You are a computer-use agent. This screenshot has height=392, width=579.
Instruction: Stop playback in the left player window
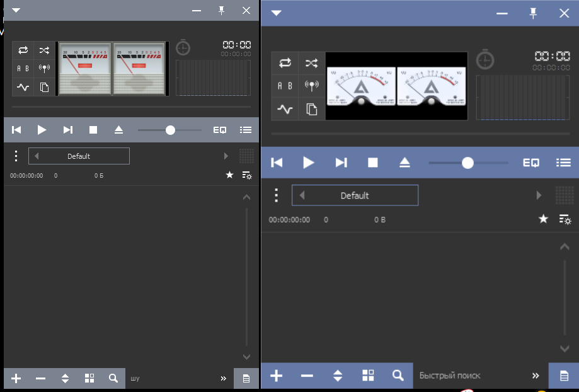[x=93, y=130]
